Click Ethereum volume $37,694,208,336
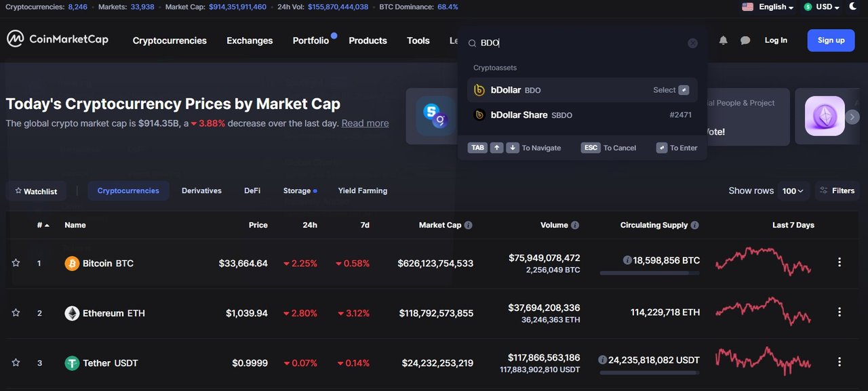 pyautogui.click(x=544, y=308)
